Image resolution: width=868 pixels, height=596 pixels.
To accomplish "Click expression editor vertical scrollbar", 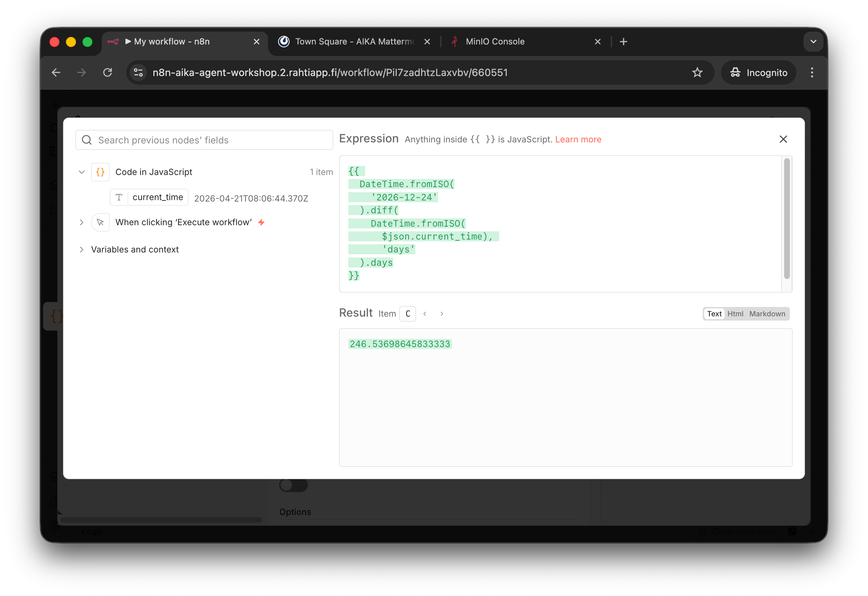I will click(x=787, y=219).
